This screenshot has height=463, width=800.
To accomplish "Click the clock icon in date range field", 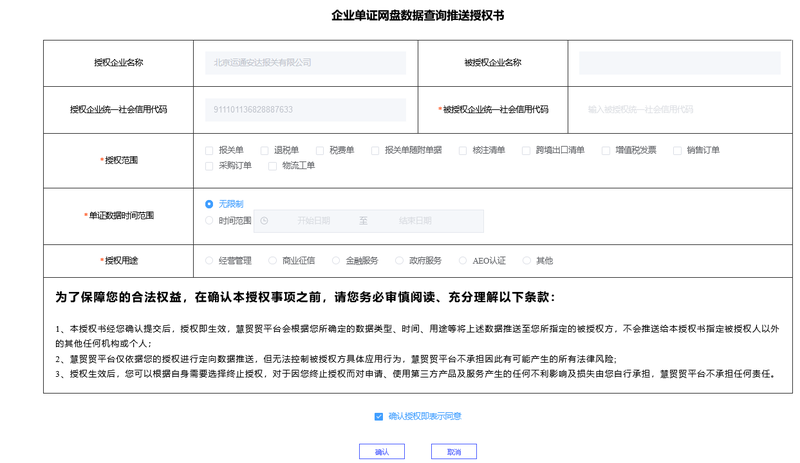I will (x=265, y=221).
